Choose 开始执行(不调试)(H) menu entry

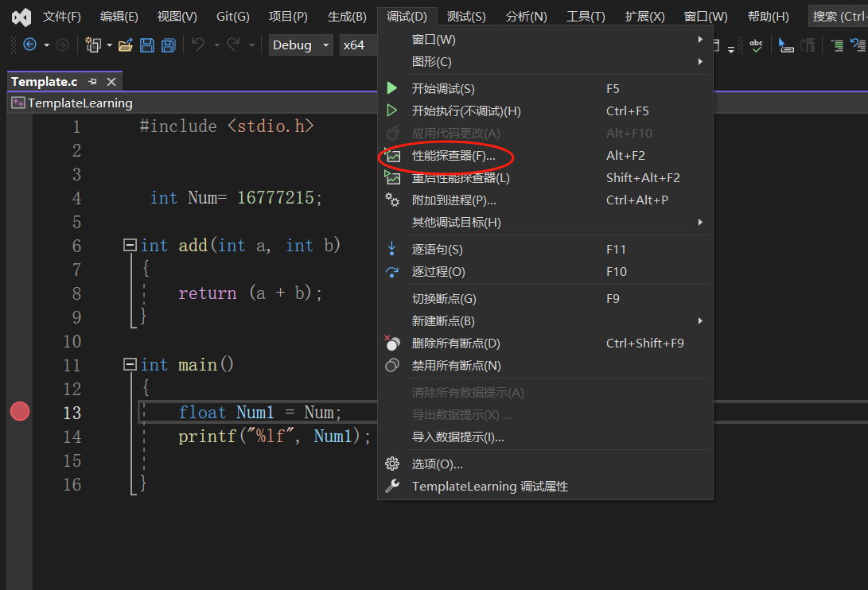tap(545, 111)
